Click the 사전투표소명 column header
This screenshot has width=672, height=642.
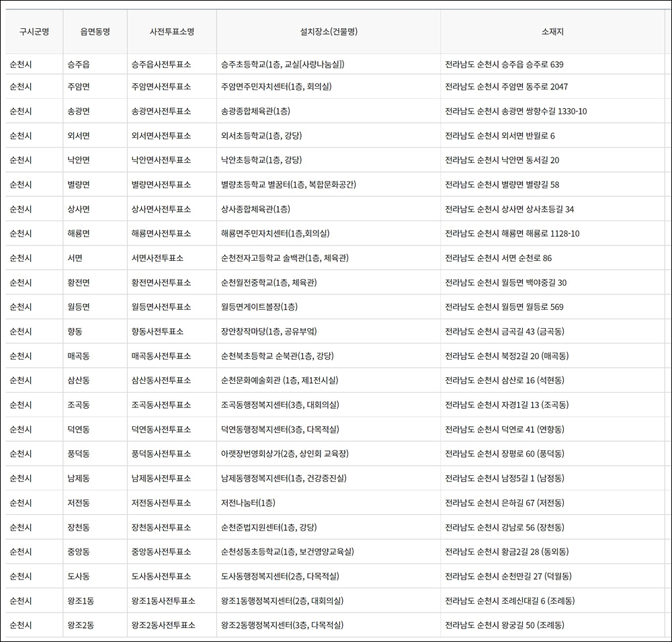(x=172, y=32)
